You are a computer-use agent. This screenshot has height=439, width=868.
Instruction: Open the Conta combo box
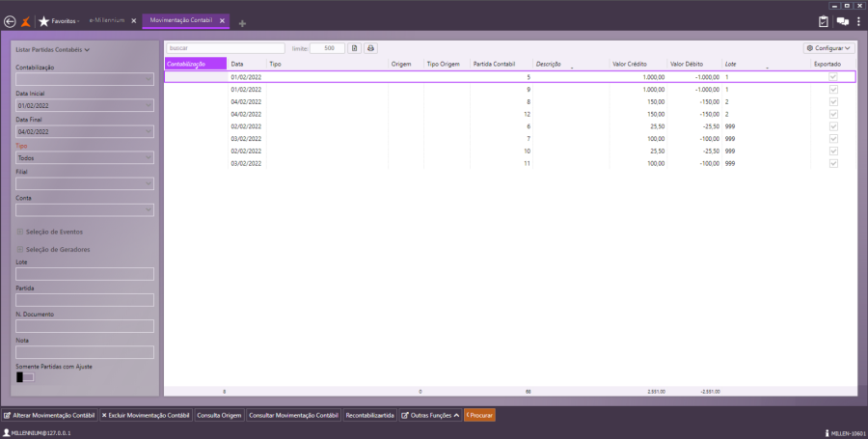click(x=85, y=209)
